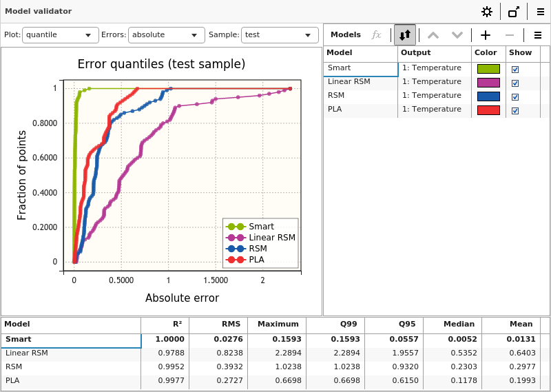Move model up with the up chevron
The image size is (551, 392).
(433, 34)
